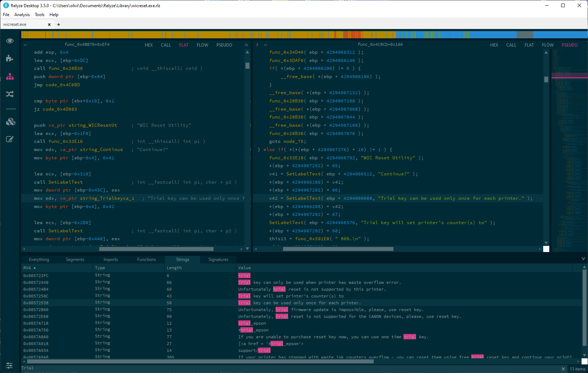Click the left code panel horizontal scrollbar
Image resolution: width=588 pixels, height=373 pixels.
(156, 249)
